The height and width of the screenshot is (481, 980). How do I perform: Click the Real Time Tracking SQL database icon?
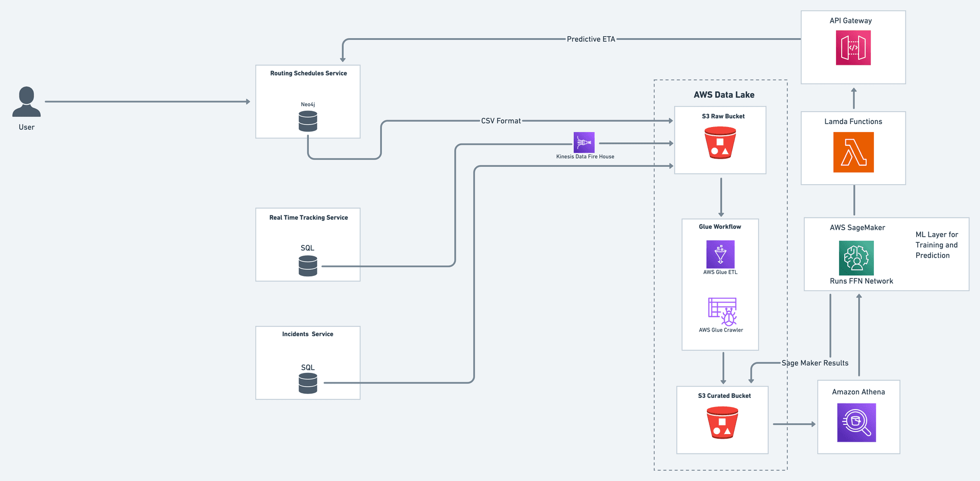coord(308,266)
